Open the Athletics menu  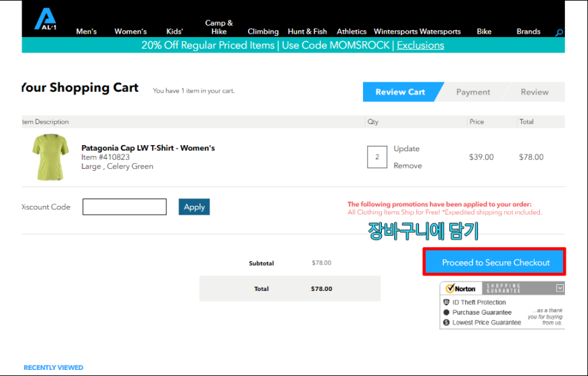coord(351,32)
